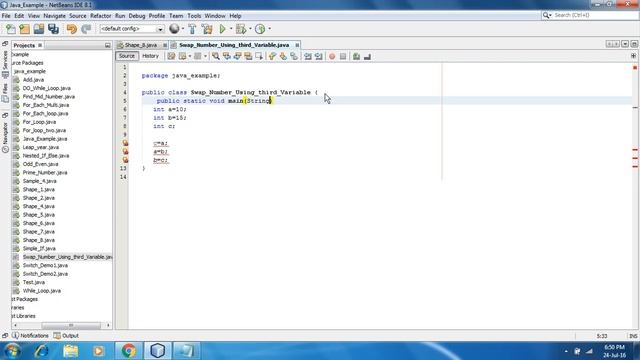
Task: Click the Build Project hammer icon
Action: point(192,29)
